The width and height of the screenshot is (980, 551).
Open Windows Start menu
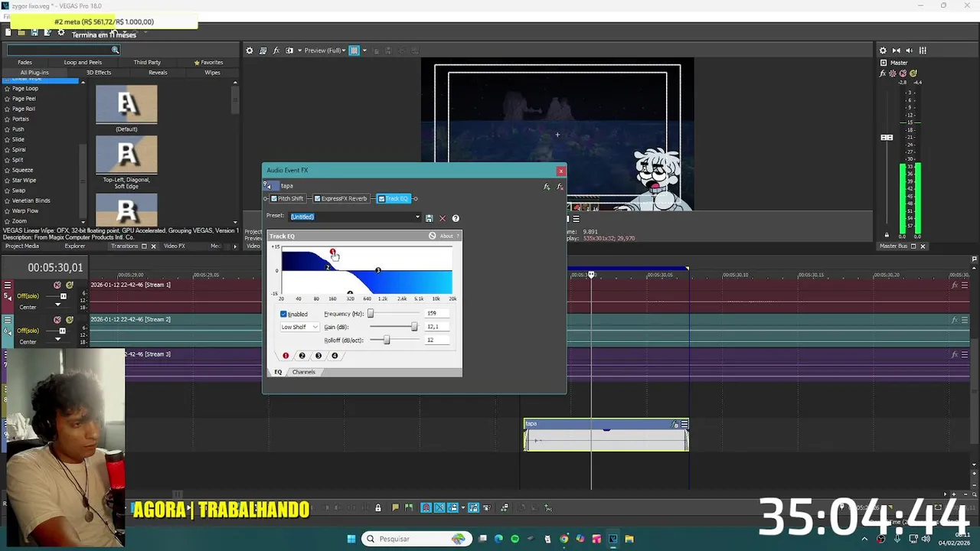(x=351, y=539)
